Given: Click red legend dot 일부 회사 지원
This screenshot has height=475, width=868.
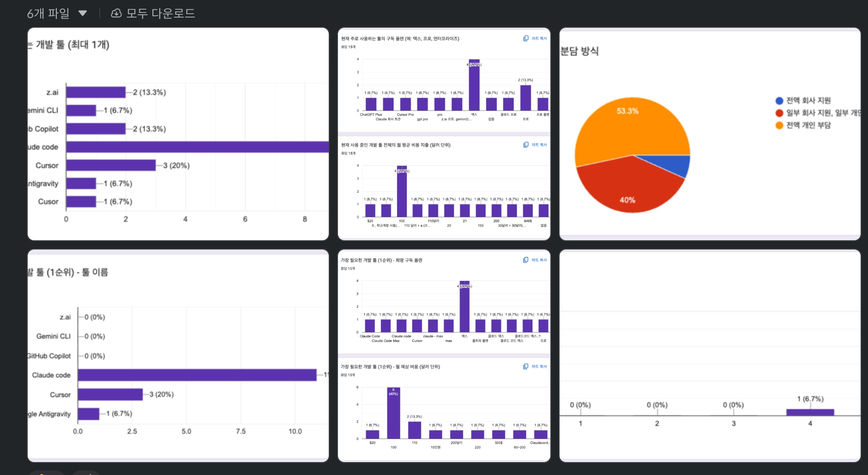Looking at the screenshot, I should (779, 113).
